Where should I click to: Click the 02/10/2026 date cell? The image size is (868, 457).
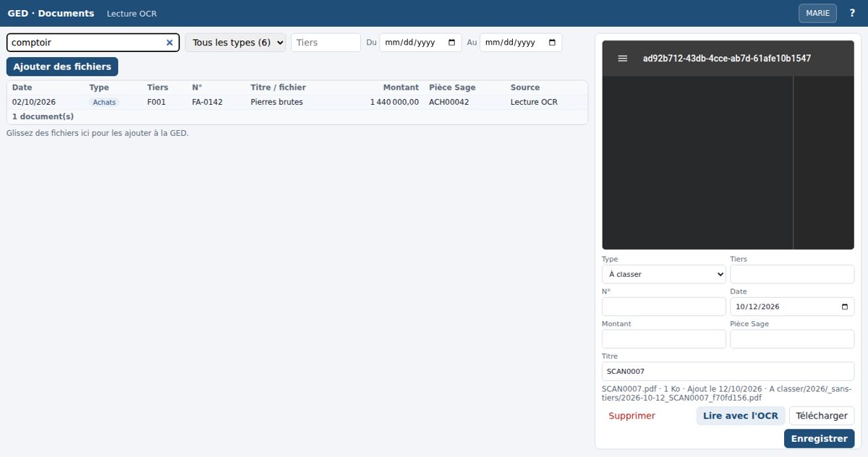[x=34, y=102]
